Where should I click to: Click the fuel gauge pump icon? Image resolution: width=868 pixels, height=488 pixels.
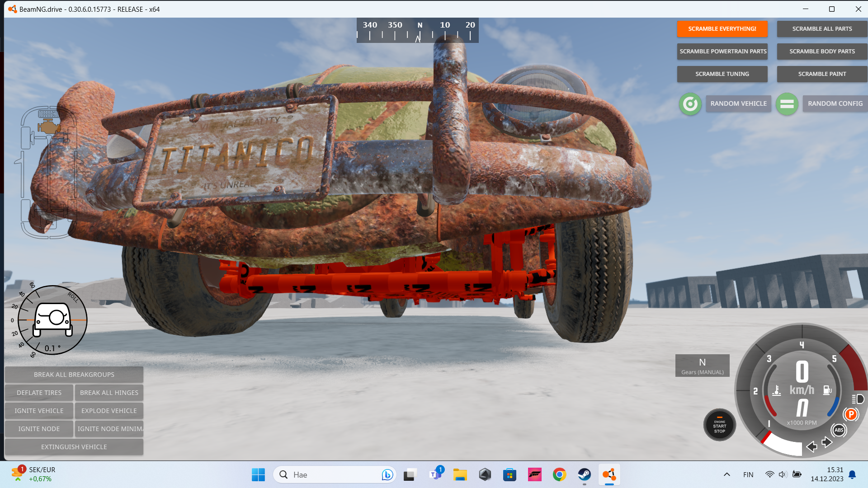(x=827, y=390)
